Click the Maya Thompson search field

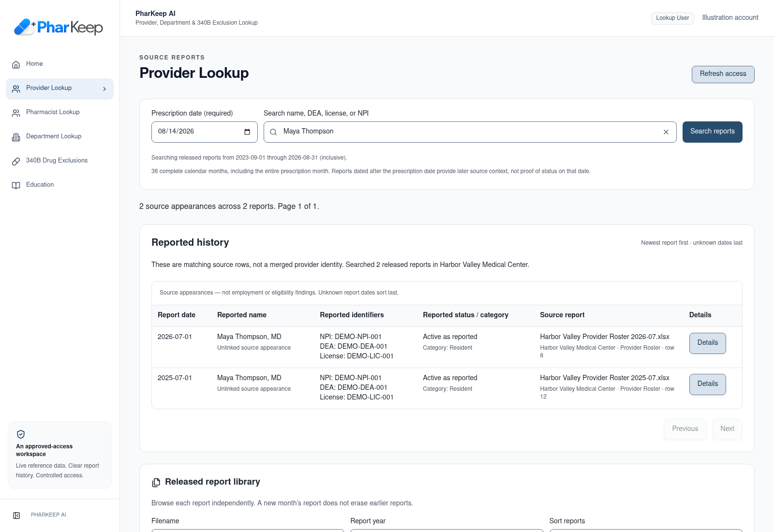pyautogui.click(x=470, y=132)
